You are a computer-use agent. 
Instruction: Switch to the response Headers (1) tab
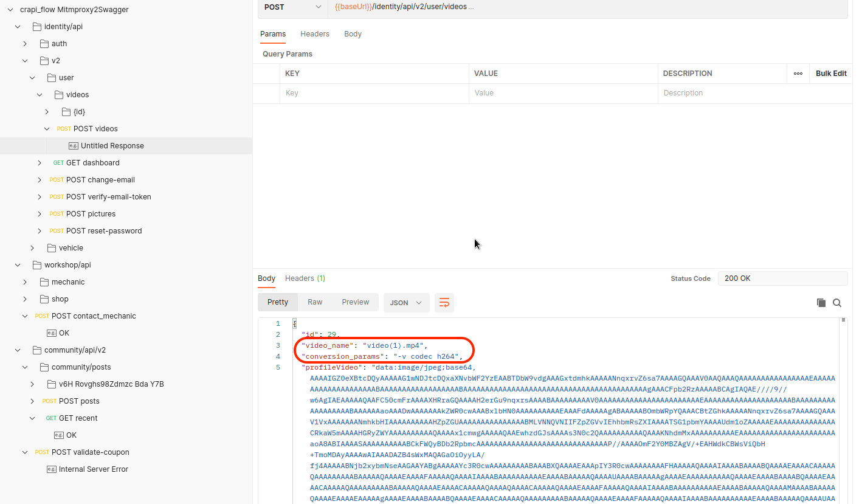point(305,278)
